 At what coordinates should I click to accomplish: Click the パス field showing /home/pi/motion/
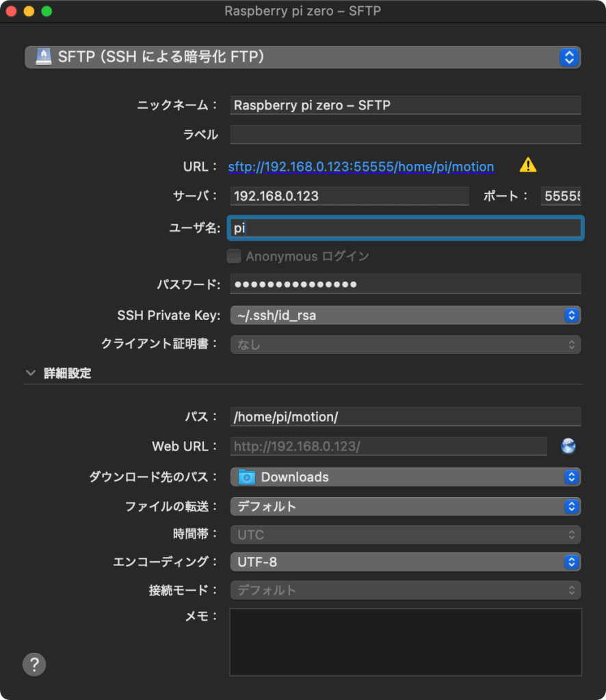[405, 417]
